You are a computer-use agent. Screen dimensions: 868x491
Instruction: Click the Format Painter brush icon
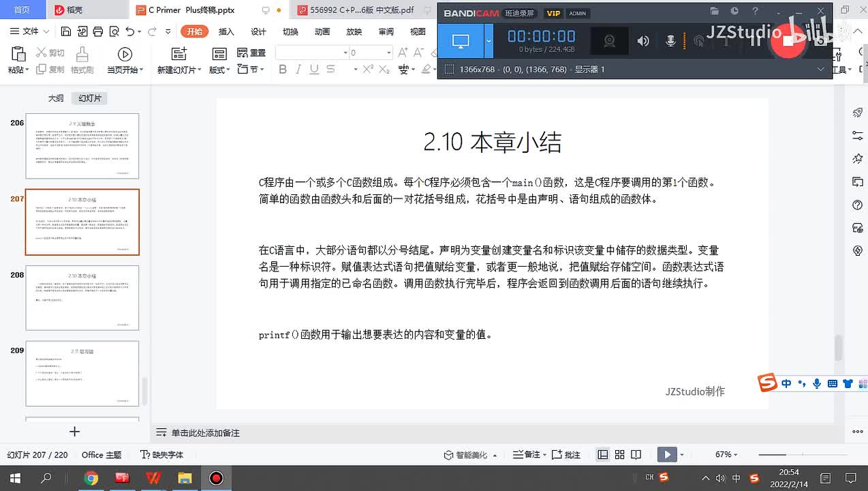(82, 55)
